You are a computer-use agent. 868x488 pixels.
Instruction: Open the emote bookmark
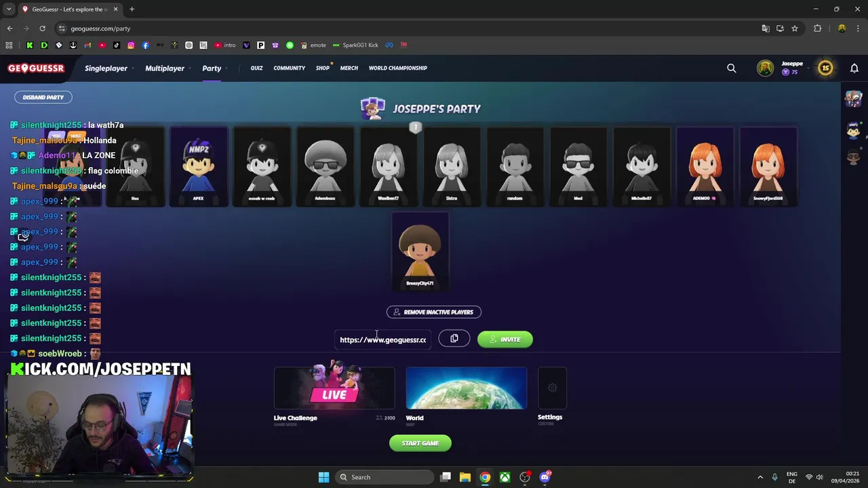pos(313,45)
